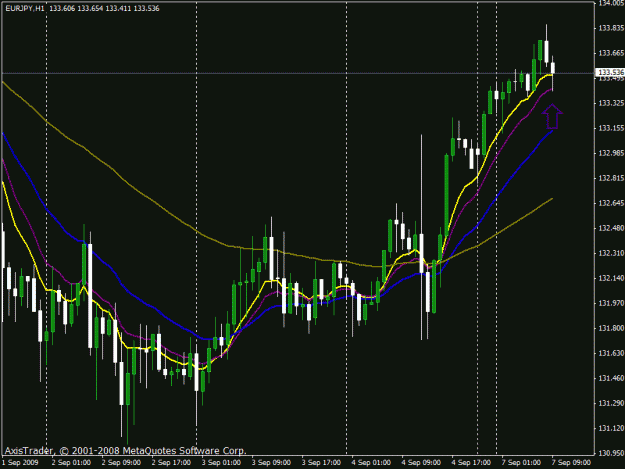Select the close value 133.536 in chart header
Image resolution: width=625 pixels, height=469 pixels.
146,8
